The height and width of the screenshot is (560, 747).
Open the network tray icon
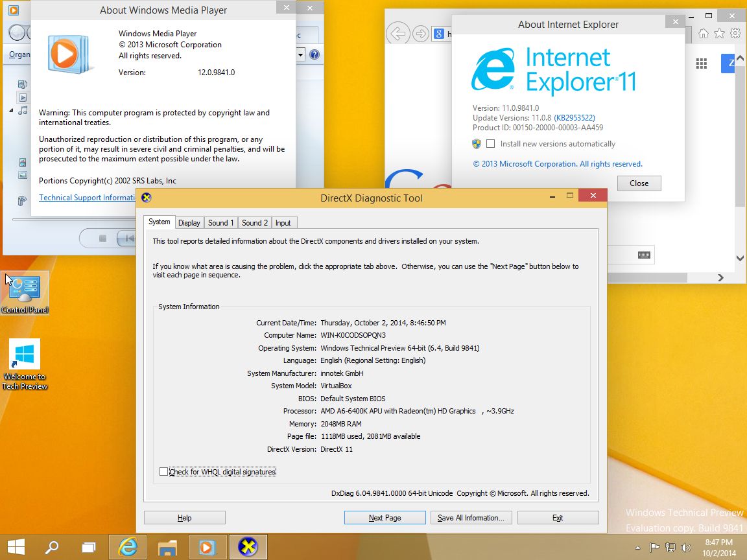670,548
